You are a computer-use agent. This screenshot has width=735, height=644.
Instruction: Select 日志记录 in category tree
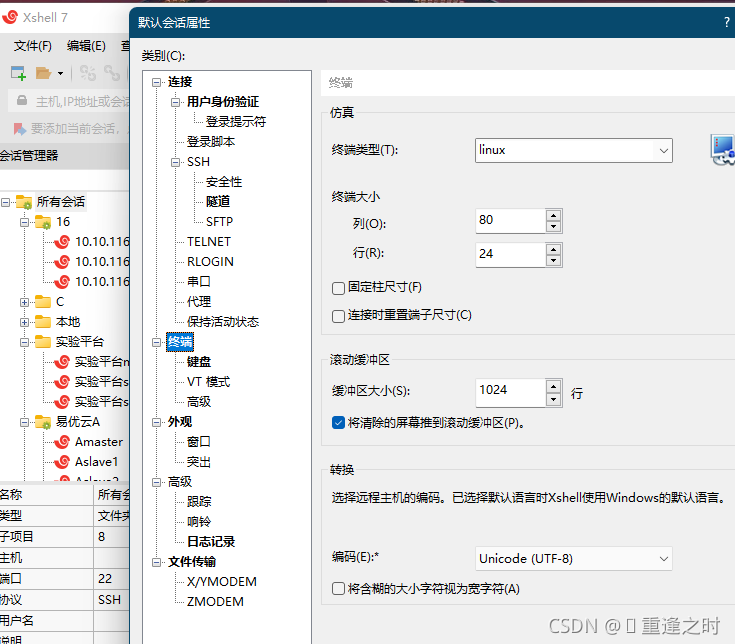coord(211,542)
